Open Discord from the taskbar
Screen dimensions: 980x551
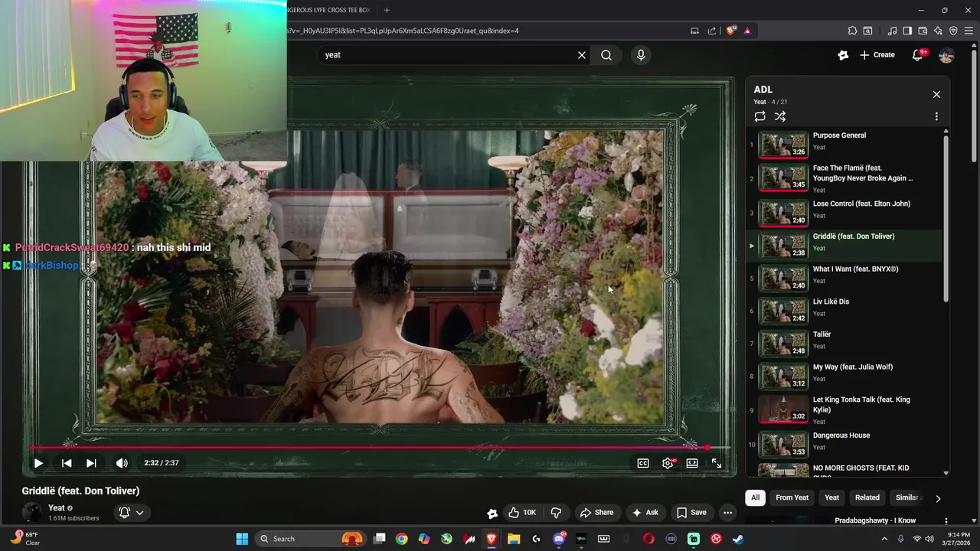click(x=559, y=539)
